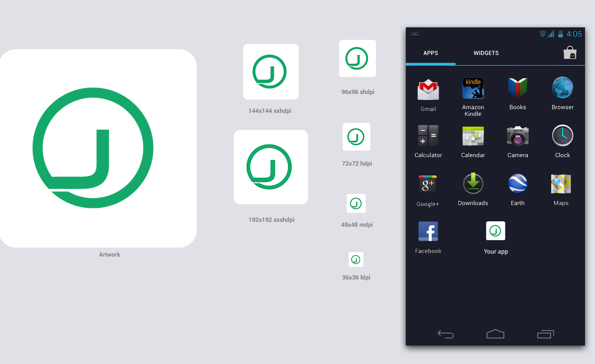Launch the Amazon Kindle app
Viewport: 595px width, 364px height.
click(x=473, y=88)
